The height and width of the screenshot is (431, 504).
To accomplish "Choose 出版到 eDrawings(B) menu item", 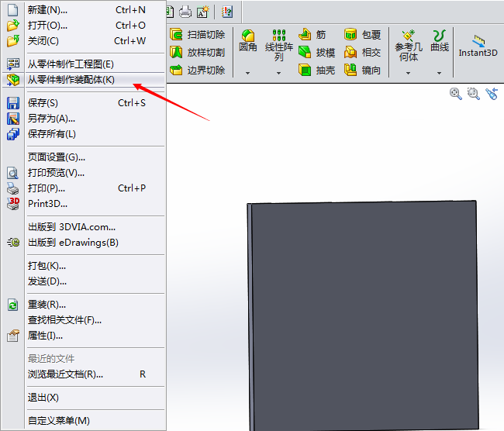I will pyautogui.click(x=84, y=243).
